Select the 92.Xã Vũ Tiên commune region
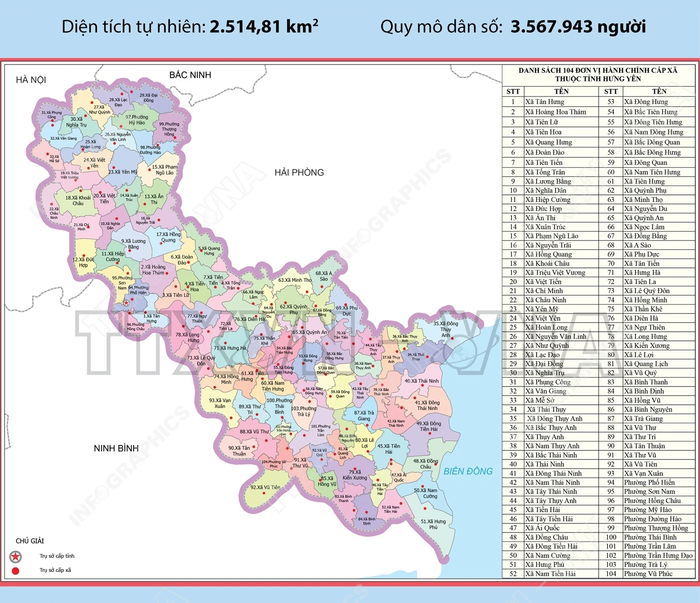Viewport: 700px width, 603px height. (265, 488)
